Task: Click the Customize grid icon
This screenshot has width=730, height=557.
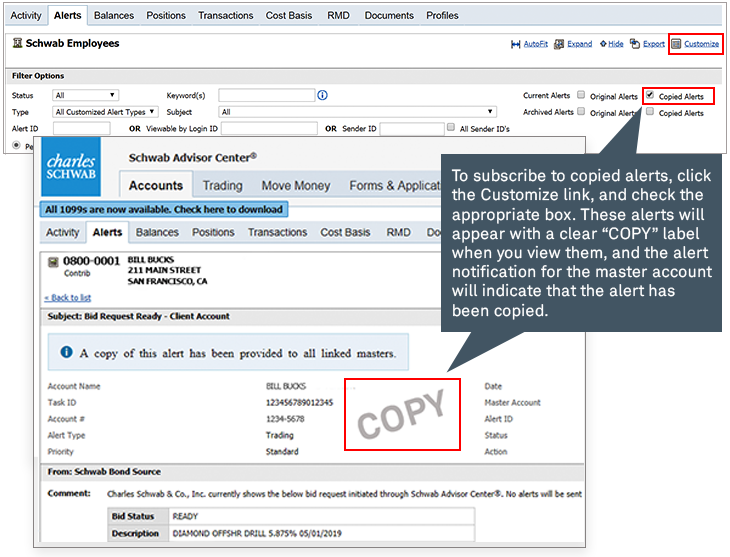Action: 676,44
